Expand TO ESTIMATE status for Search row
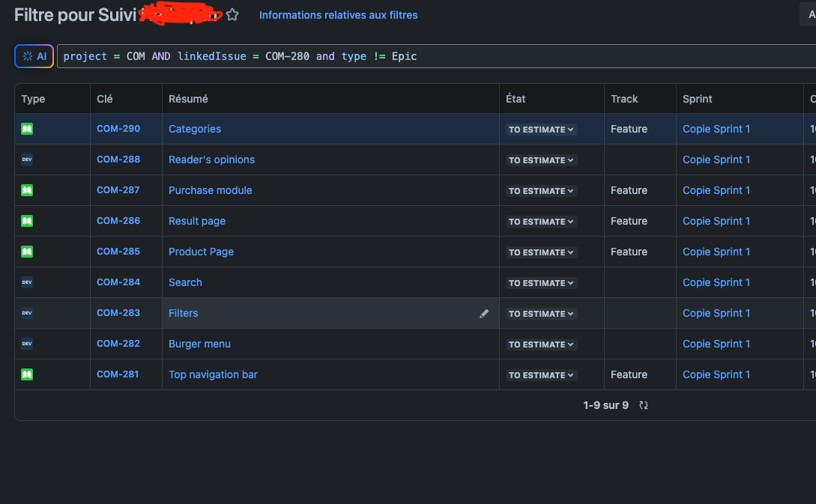 (x=541, y=283)
